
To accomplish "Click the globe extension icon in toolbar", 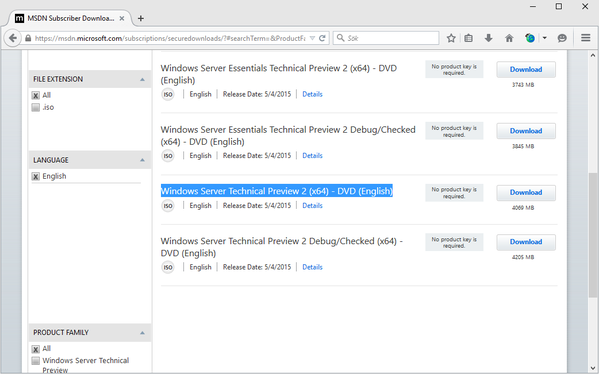I will (x=530, y=38).
